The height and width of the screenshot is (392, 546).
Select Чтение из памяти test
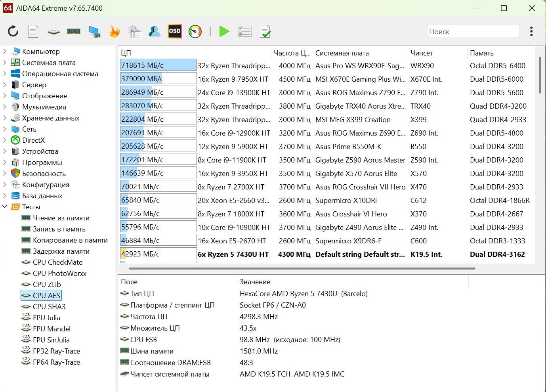pyautogui.click(x=61, y=218)
